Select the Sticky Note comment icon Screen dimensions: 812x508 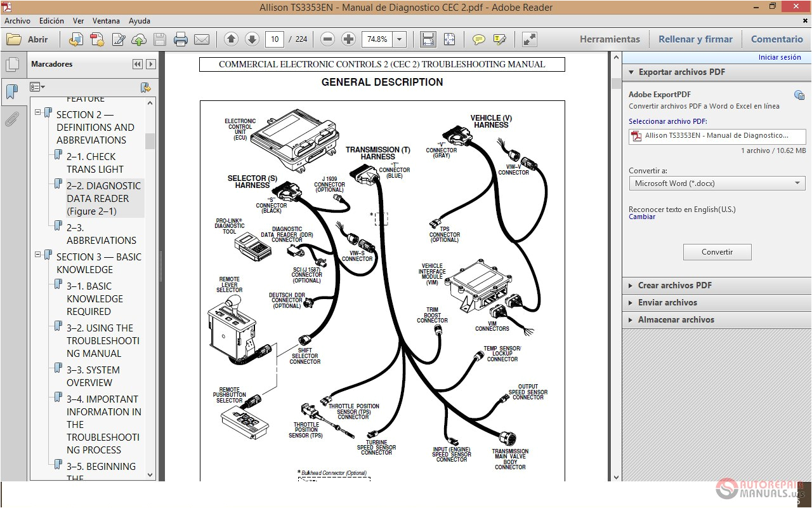click(478, 39)
